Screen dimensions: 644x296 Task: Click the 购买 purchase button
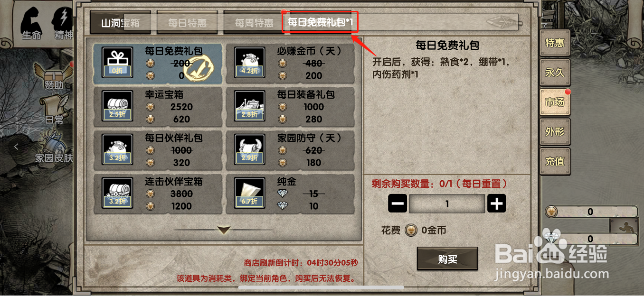(447, 259)
